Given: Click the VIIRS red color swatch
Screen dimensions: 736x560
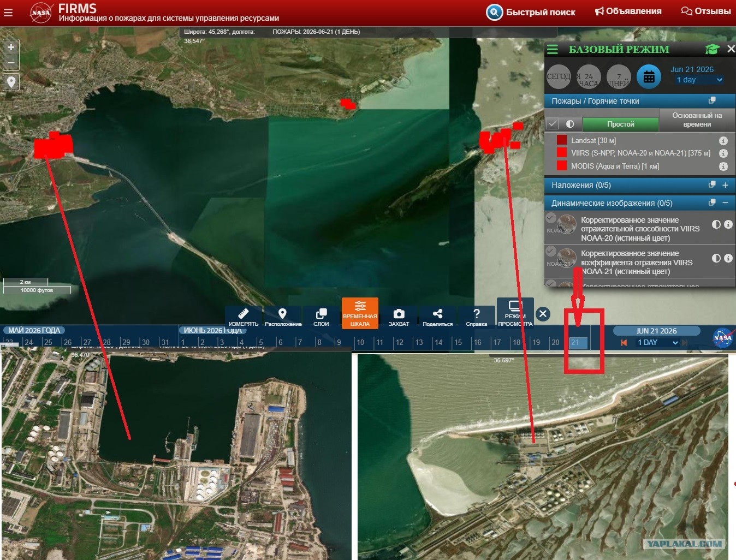Looking at the screenshot, I should tap(561, 152).
